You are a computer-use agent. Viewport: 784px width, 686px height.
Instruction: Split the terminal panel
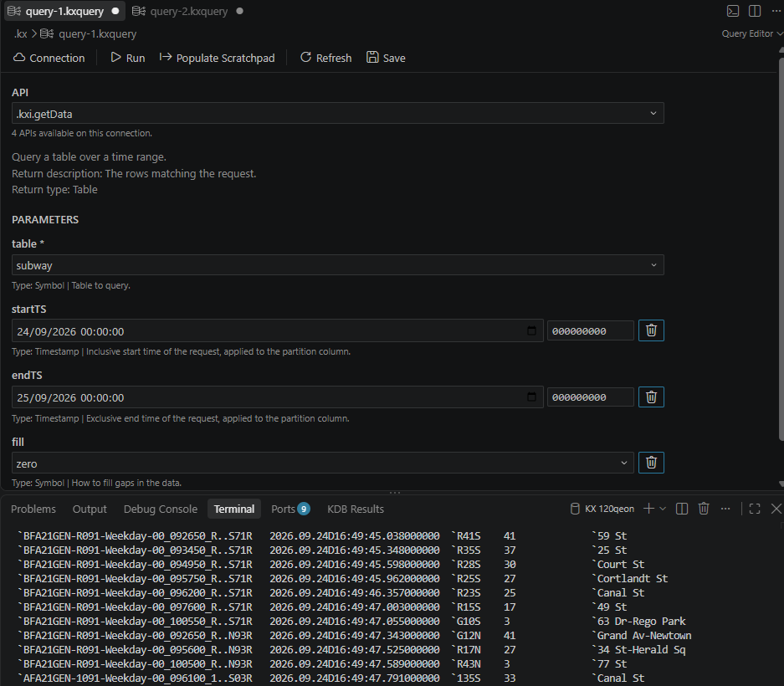681,509
